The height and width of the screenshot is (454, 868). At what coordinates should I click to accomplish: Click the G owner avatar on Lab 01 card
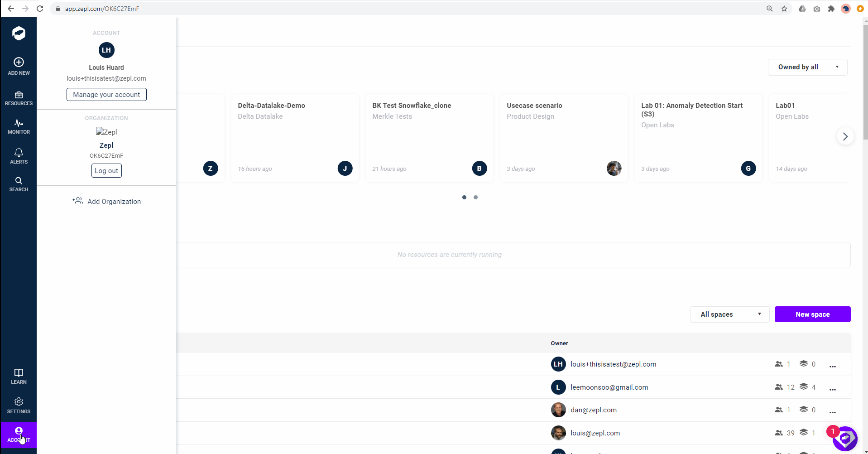748,168
